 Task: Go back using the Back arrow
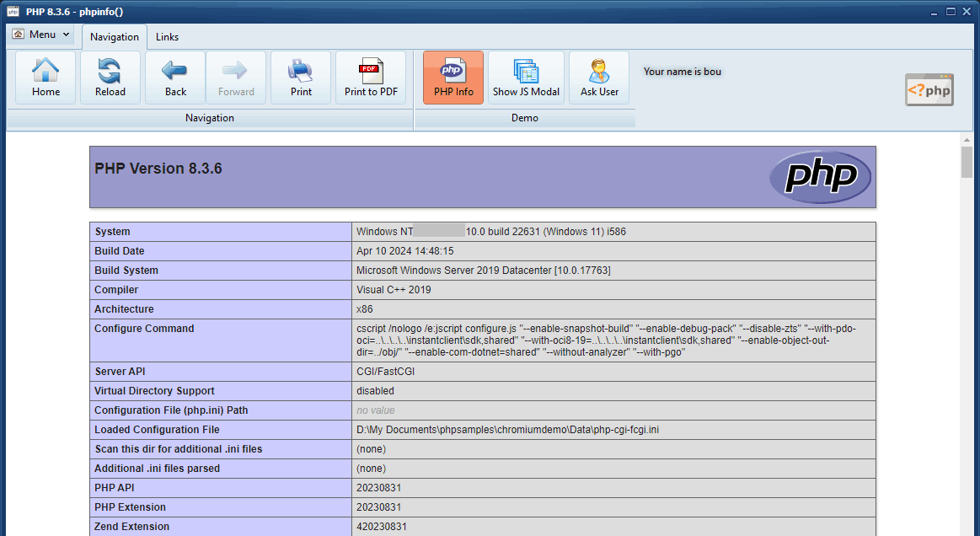point(175,78)
